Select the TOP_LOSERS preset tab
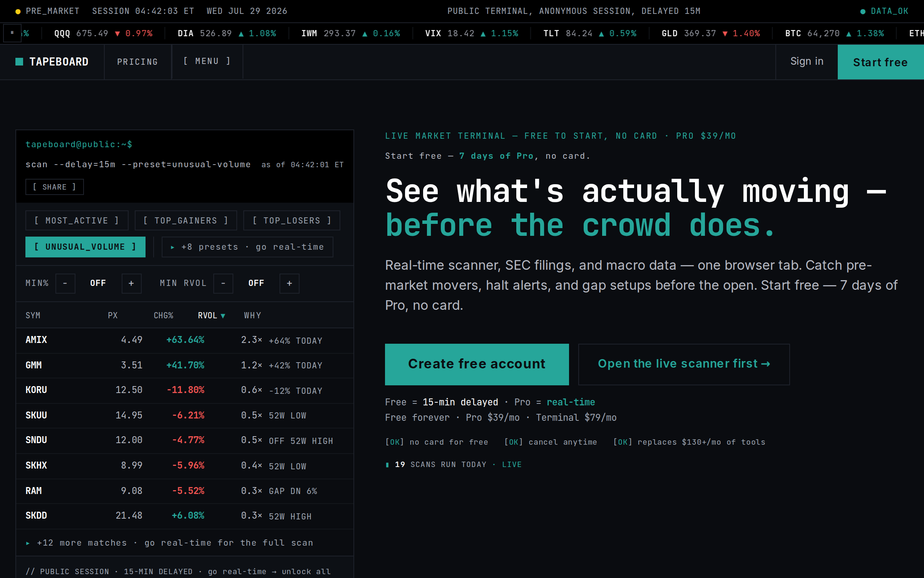 click(x=292, y=220)
